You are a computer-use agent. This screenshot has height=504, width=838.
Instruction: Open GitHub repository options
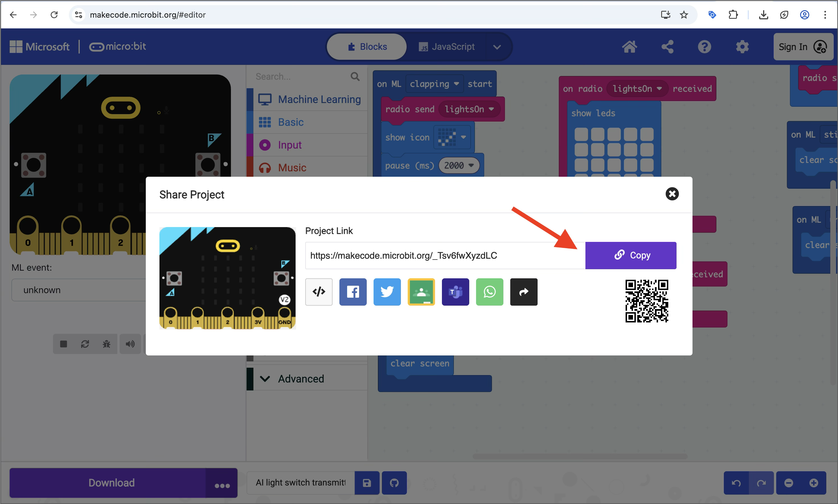coord(394,483)
